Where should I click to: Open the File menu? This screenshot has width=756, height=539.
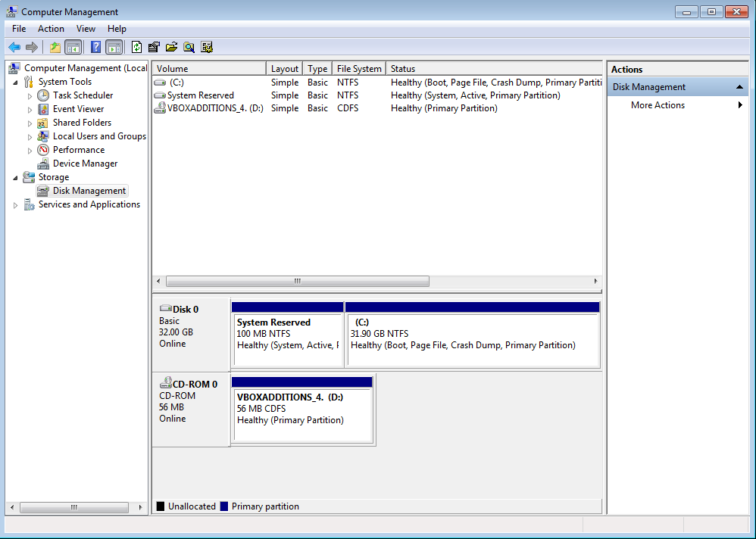point(19,29)
